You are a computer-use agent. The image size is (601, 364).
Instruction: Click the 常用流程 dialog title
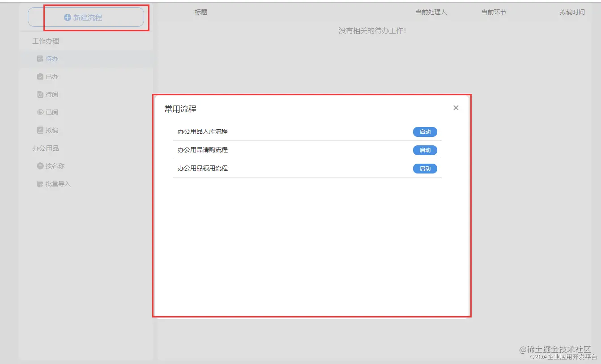pos(180,109)
